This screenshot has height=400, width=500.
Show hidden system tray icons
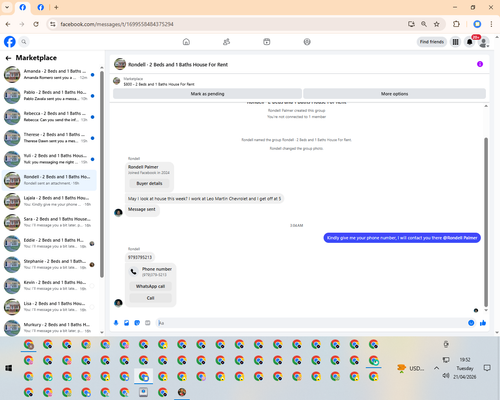pyautogui.click(x=436, y=368)
